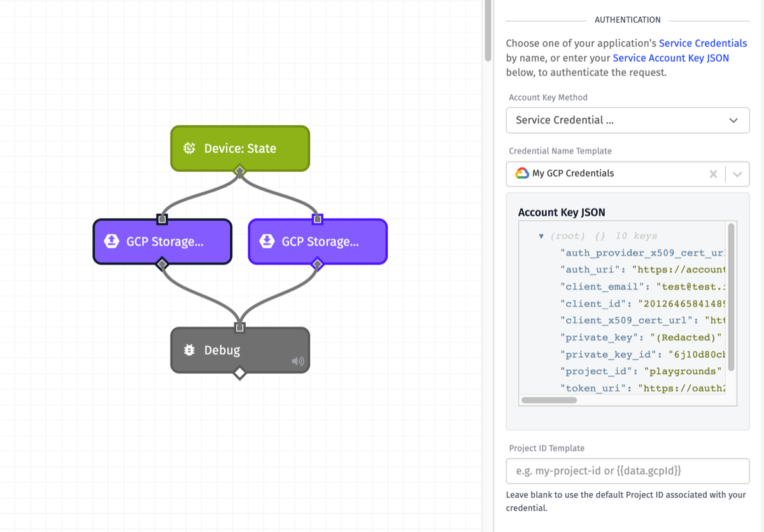
Task: Open the Account Key Method dropdown
Action: pos(628,120)
